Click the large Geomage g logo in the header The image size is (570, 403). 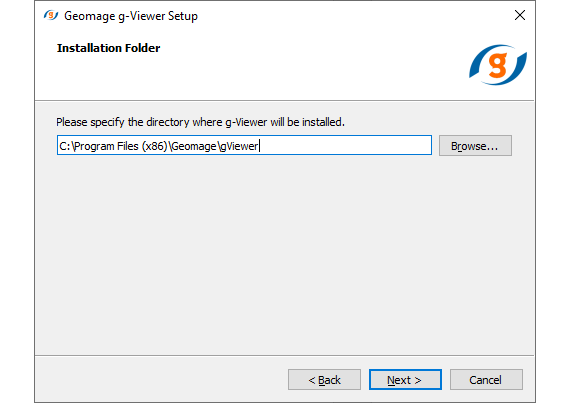[498, 65]
